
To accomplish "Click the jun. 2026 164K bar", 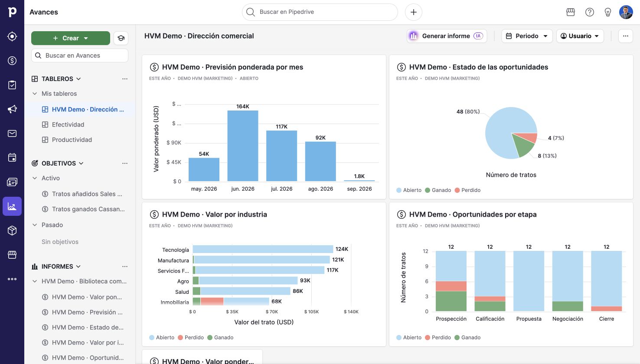I will tap(243, 146).
